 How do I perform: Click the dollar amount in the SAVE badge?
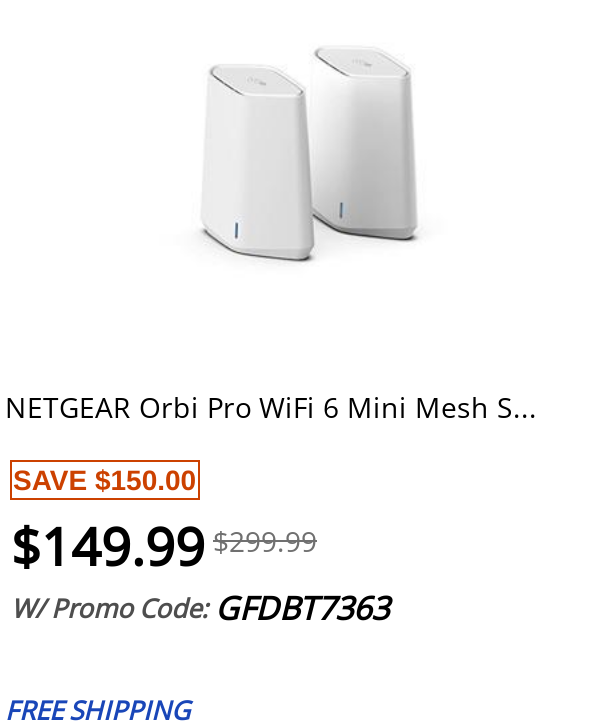145,480
